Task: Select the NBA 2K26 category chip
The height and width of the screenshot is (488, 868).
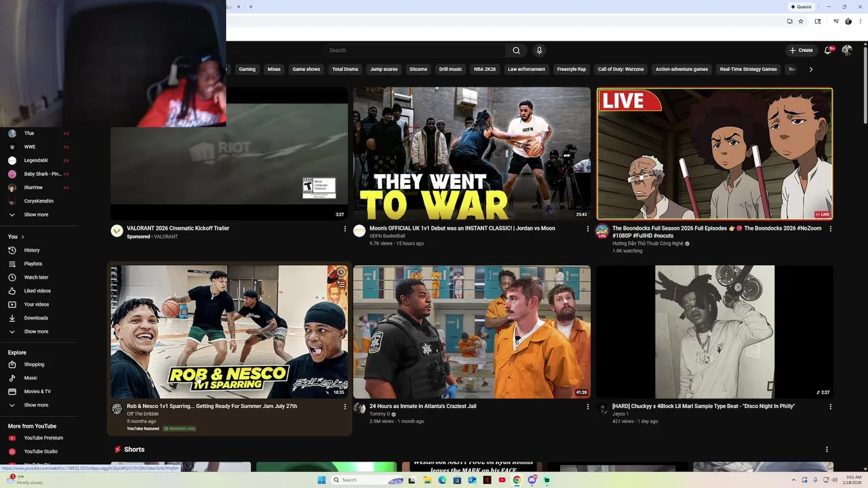Action: tap(485, 69)
